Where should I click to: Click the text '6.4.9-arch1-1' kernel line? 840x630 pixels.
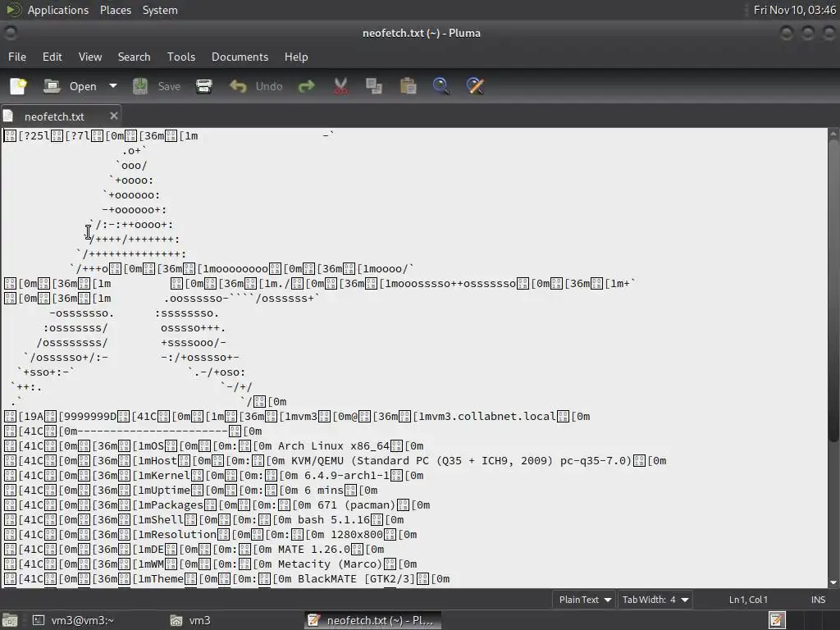coord(347,475)
